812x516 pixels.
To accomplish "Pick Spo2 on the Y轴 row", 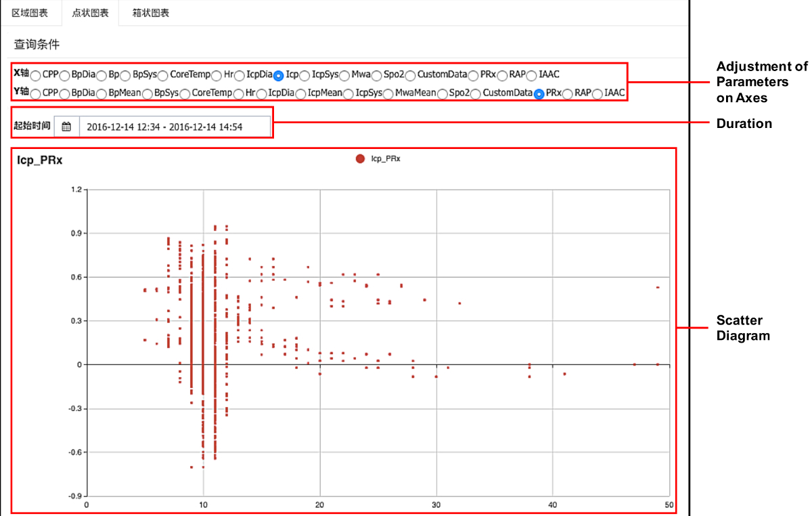I will (x=442, y=93).
